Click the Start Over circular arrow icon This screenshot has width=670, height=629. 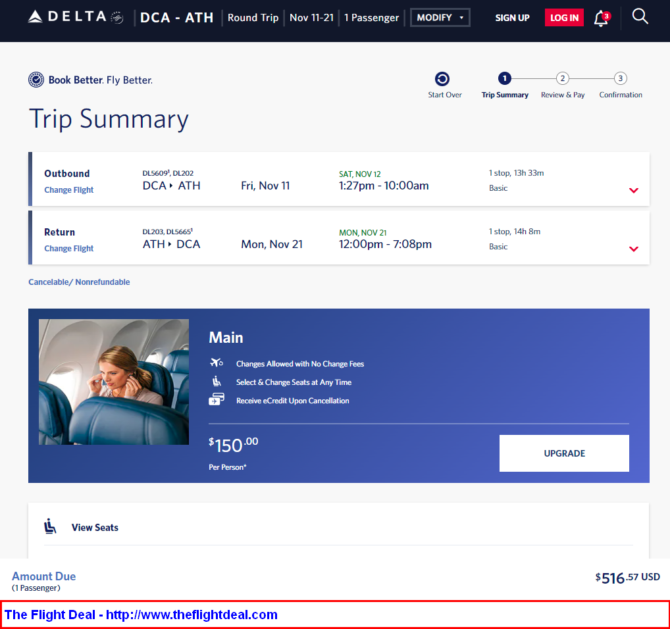[442, 79]
